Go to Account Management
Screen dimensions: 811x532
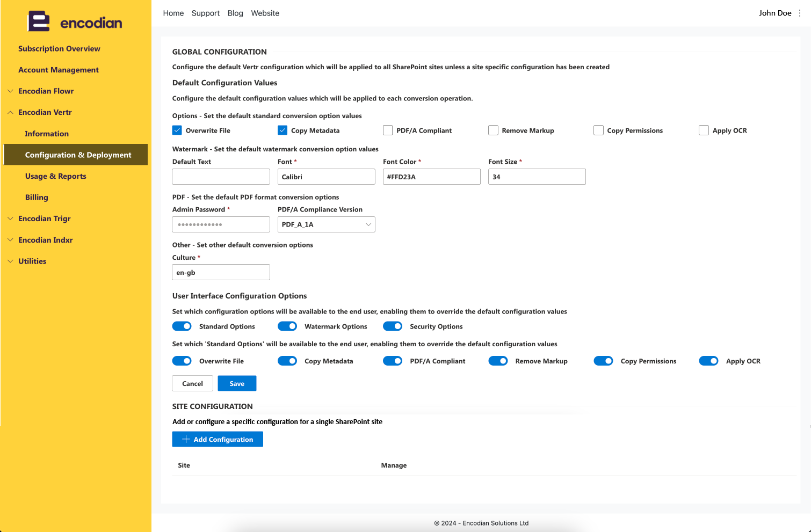(59, 70)
